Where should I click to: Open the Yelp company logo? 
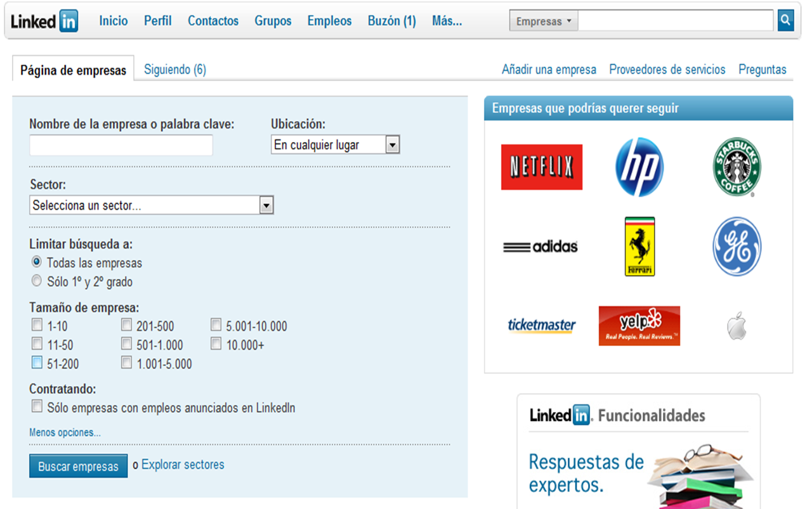(x=639, y=326)
